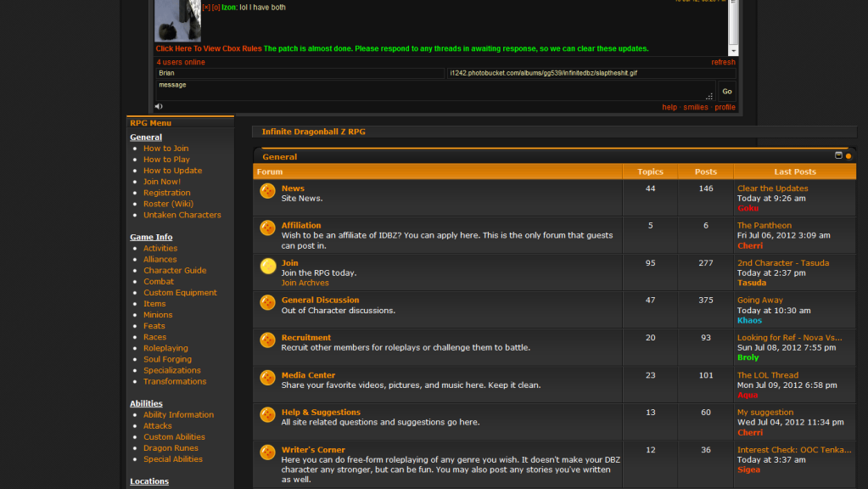
Task: Open the General Discussion forum
Action: 320,301
